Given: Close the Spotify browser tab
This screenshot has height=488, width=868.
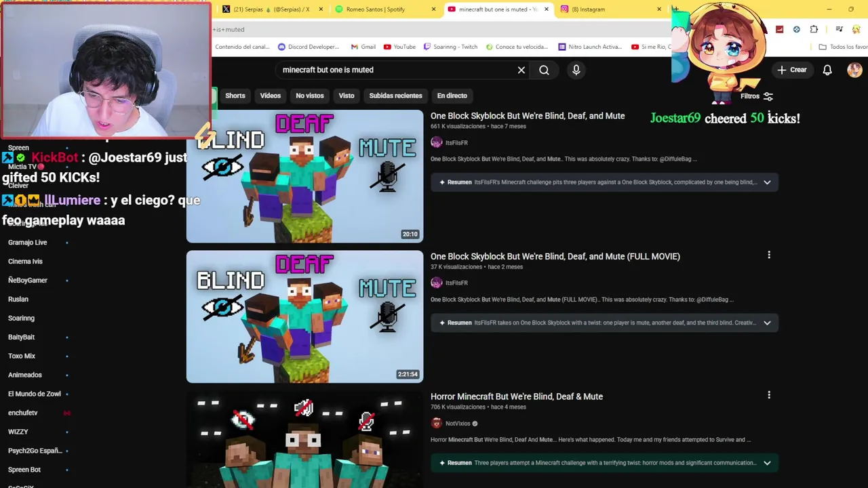Looking at the screenshot, I should [433, 9].
